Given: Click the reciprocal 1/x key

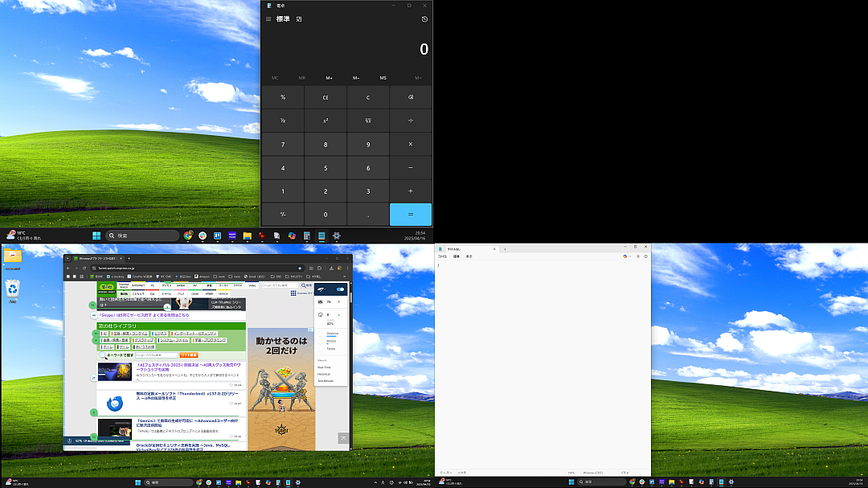Looking at the screenshot, I should (x=283, y=121).
